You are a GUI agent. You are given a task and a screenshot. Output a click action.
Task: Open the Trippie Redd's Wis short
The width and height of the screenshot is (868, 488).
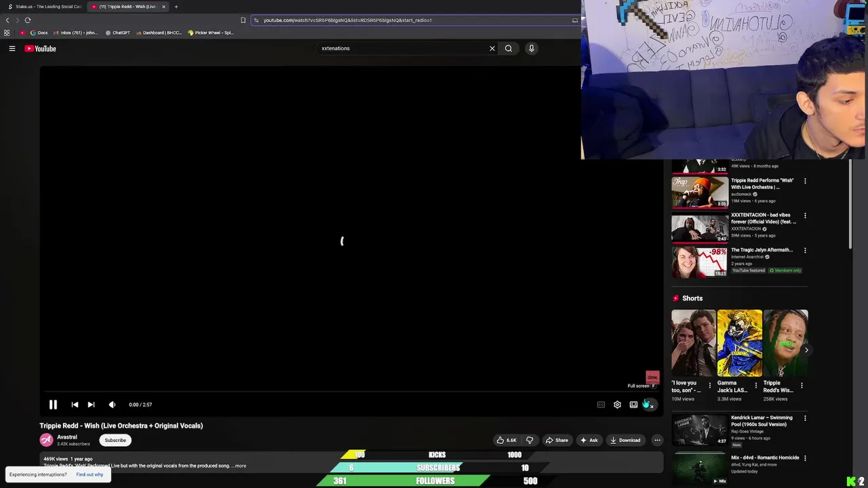point(785,343)
